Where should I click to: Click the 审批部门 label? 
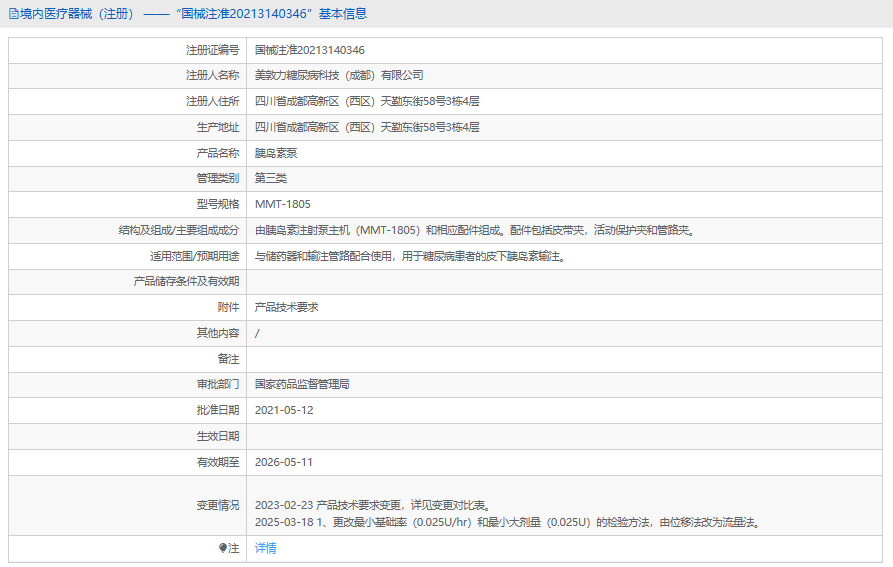218,384
